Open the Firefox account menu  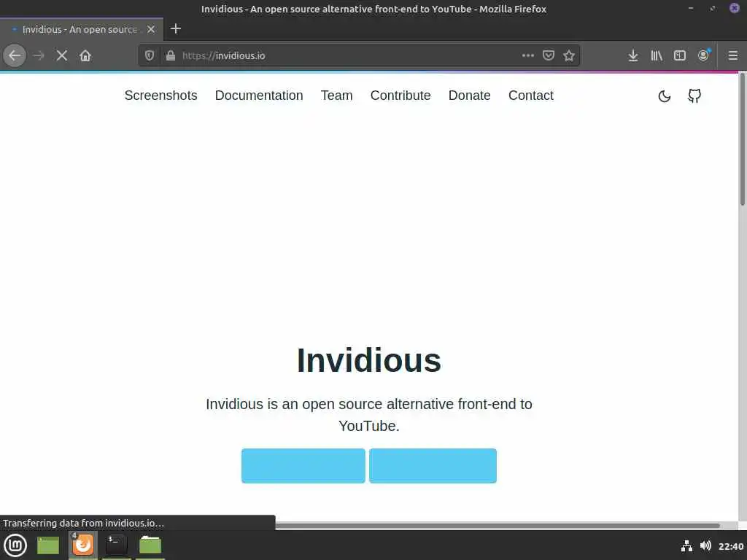coord(704,55)
